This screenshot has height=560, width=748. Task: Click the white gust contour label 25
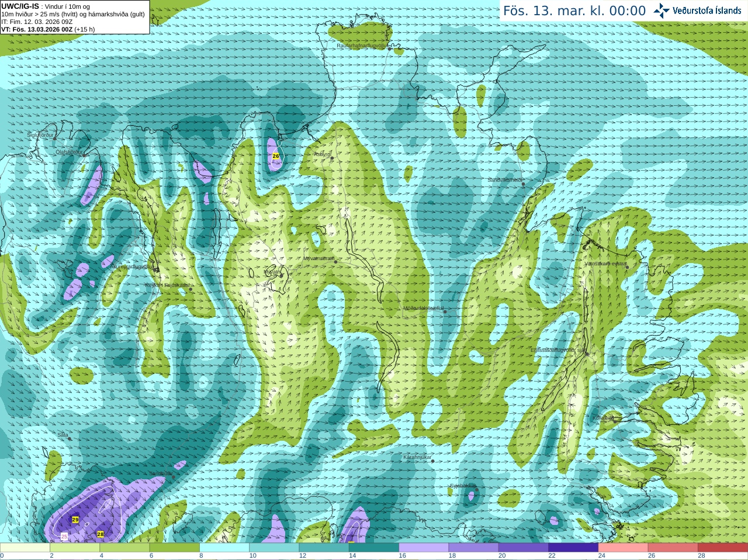pyautogui.click(x=64, y=535)
